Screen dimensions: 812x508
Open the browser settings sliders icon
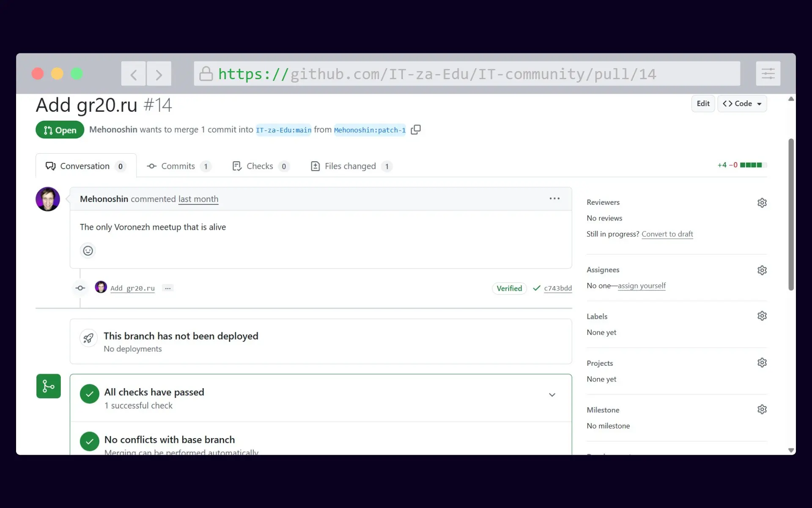[768, 74]
